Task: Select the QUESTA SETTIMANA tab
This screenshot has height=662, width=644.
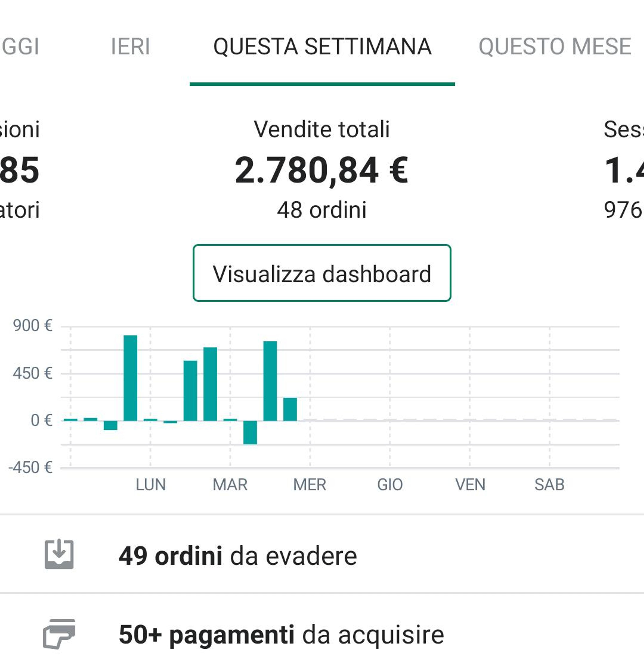Action: [322, 46]
